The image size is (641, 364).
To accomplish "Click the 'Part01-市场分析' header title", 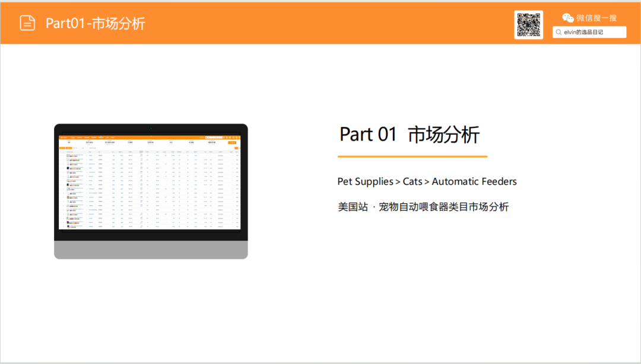I will (95, 23).
